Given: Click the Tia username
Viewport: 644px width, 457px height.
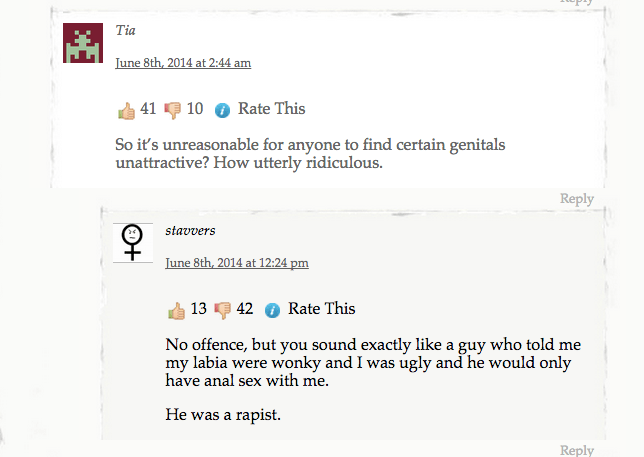Looking at the screenshot, I should [125, 31].
